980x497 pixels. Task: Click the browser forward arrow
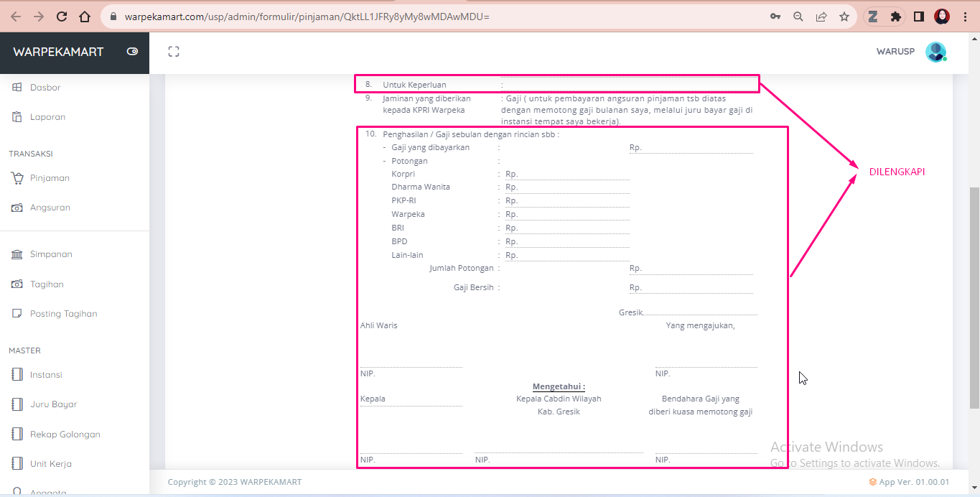[39, 17]
